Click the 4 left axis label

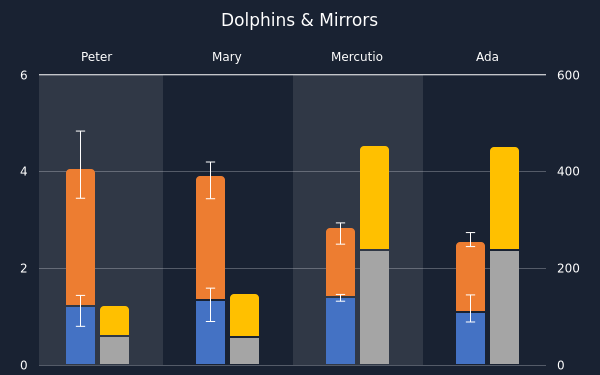tap(24, 171)
